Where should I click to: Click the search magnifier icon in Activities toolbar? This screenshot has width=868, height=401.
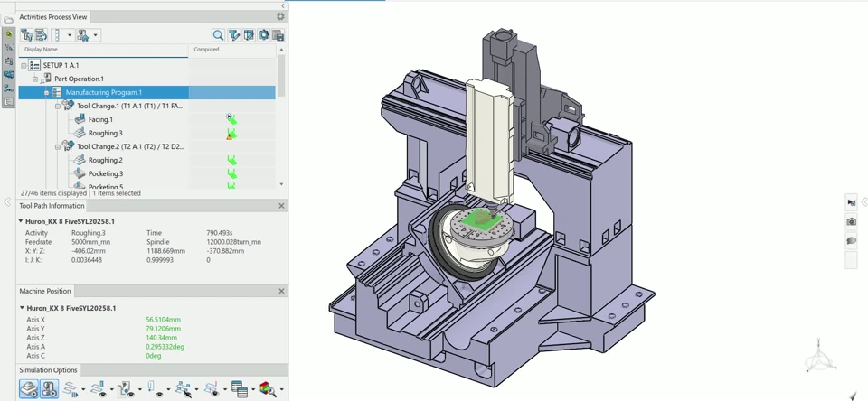[218, 35]
